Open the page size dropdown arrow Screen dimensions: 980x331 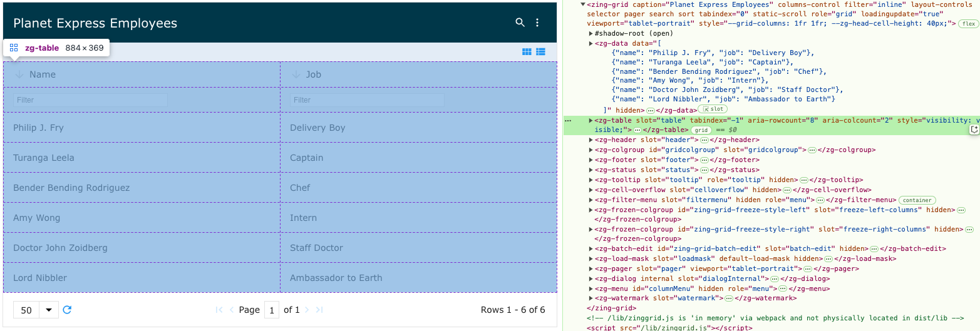[49, 310]
